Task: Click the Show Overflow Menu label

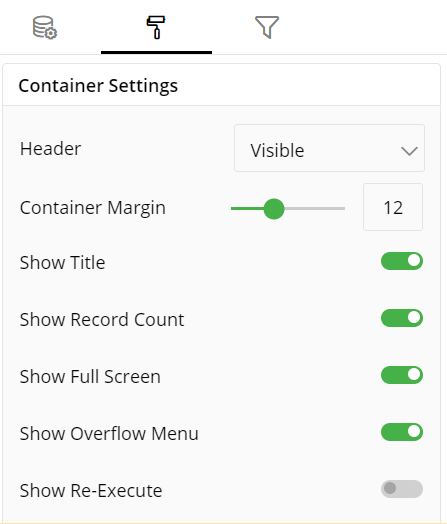Action: [109, 433]
